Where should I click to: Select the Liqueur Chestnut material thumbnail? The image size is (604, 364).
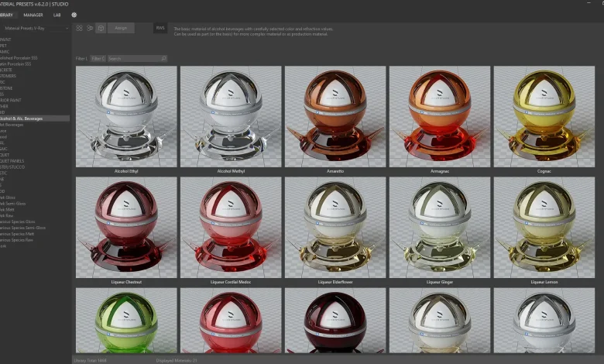[126, 228]
